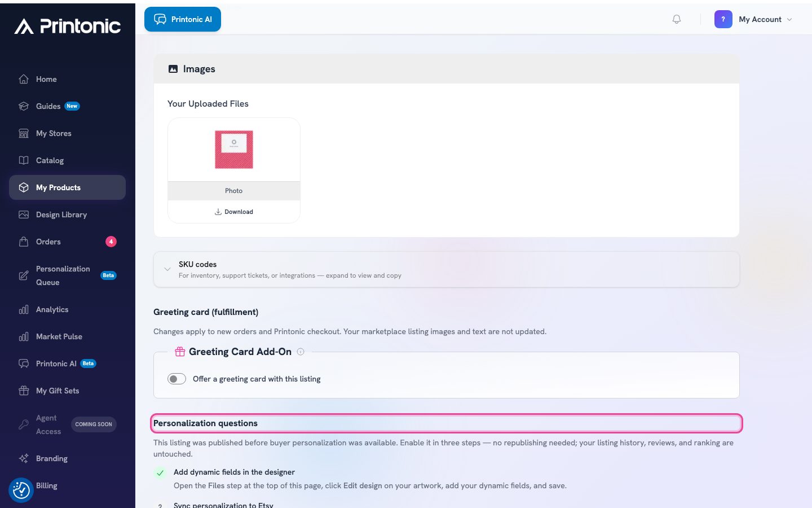
Task: Click the Beta badge beside Printonic AI
Action: click(x=88, y=364)
